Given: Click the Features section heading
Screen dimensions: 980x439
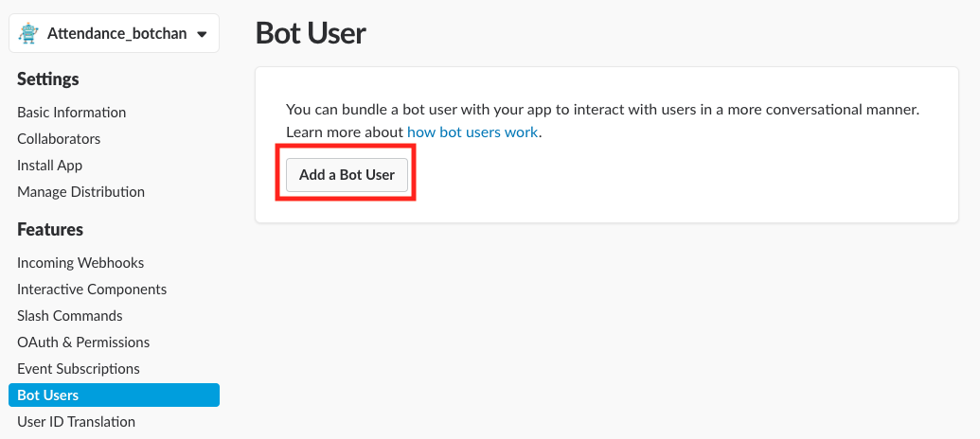Looking at the screenshot, I should (50, 229).
